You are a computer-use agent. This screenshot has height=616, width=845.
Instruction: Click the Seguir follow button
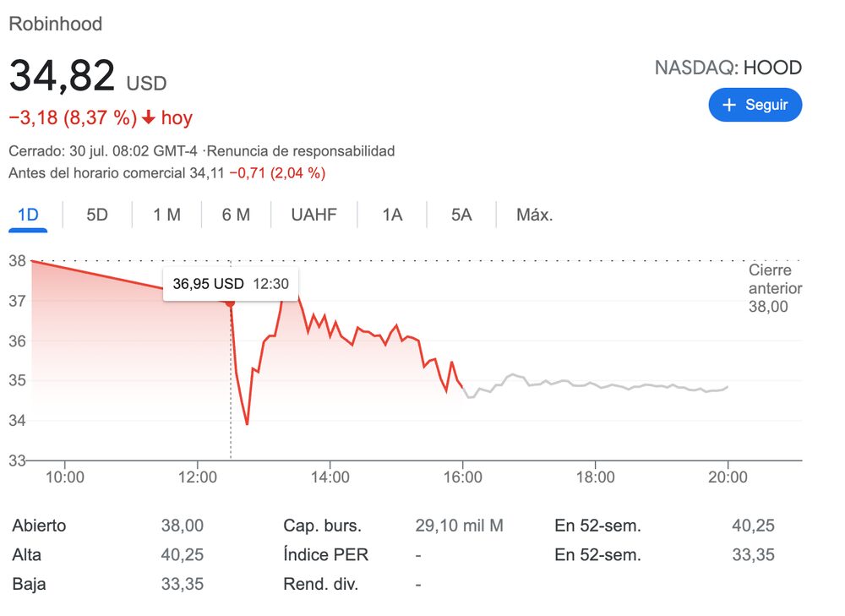pyautogui.click(x=755, y=105)
